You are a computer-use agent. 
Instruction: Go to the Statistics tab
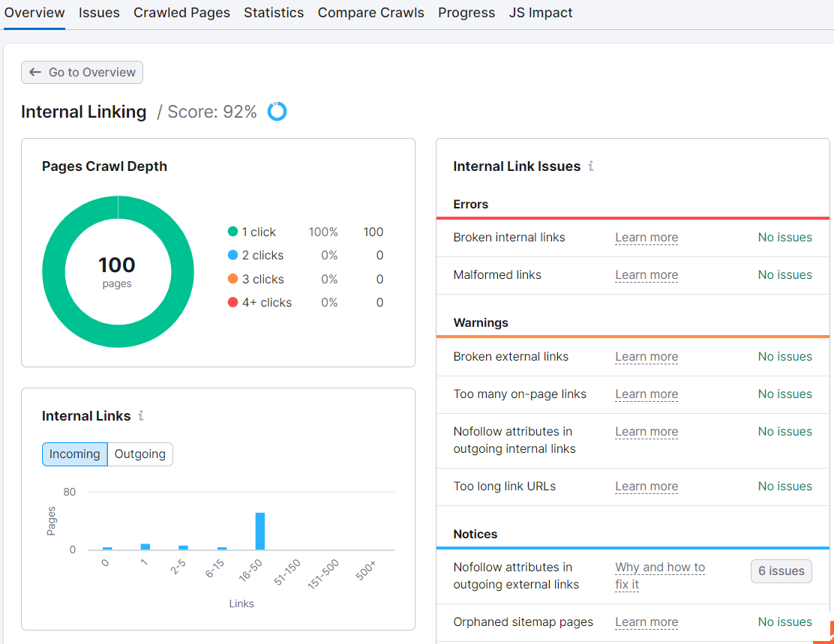(273, 13)
